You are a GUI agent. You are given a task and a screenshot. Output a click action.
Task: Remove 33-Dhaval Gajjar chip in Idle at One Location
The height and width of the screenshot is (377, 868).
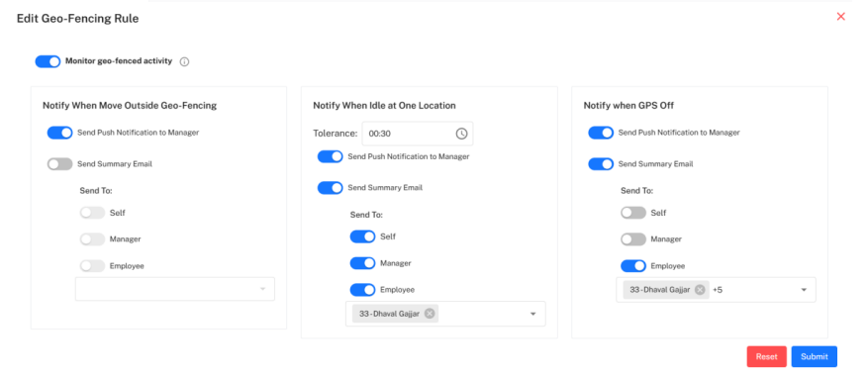(x=430, y=314)
